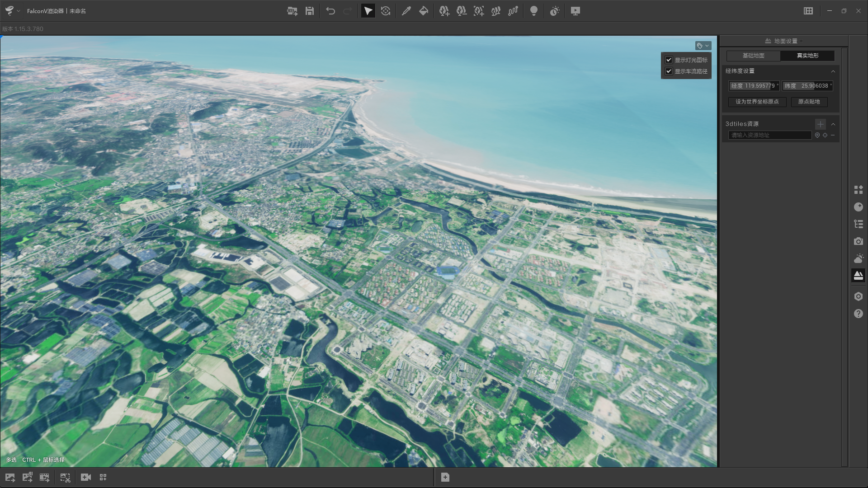The height and width of the screenshot is (488, 868).
Task: Switch to the 基础地面 tab
Action: click(753, 56)
